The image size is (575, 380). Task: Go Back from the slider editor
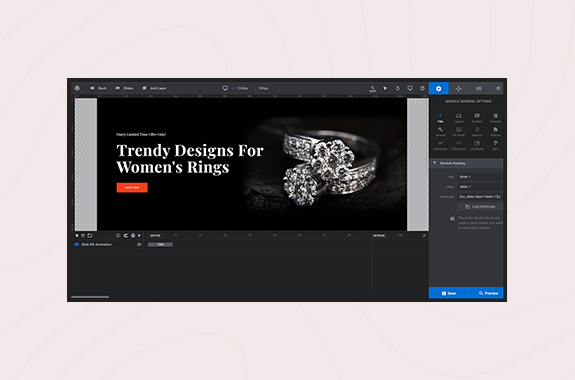pos(98,88)
